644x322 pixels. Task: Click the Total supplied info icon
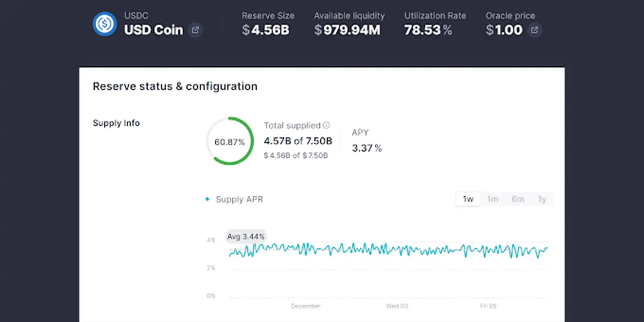coord(326,125)
